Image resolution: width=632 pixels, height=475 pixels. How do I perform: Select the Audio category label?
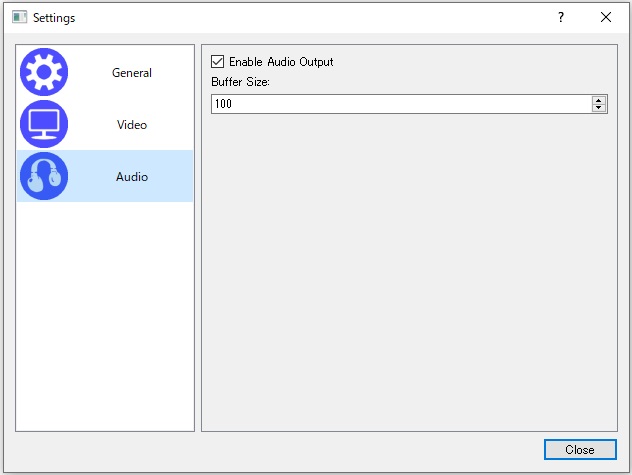coord(132,177)
